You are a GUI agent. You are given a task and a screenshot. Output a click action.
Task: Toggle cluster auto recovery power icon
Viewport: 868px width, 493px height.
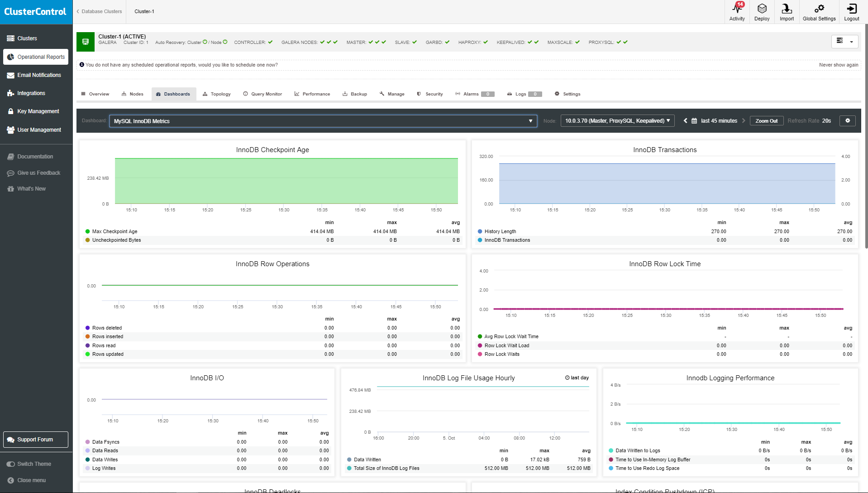click(205, 42)
